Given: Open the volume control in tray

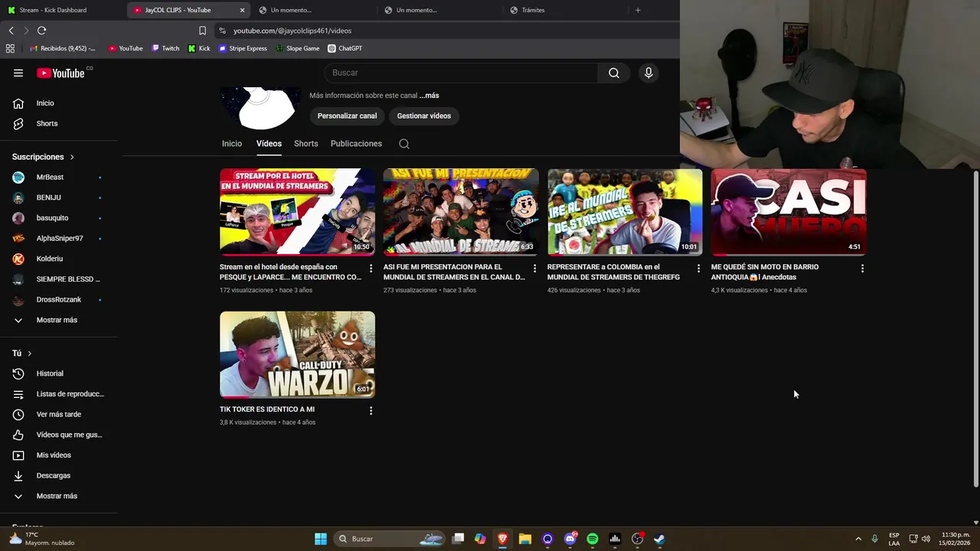Looking at the screenshot, I should coord(926,539).
